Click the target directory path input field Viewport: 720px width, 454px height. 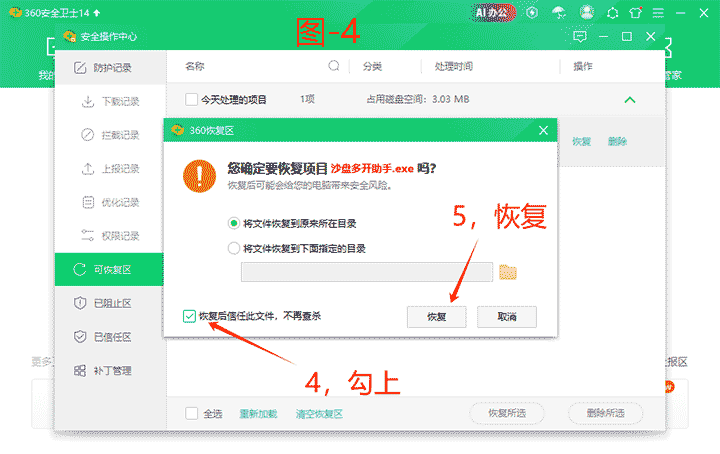pos(366,272)
